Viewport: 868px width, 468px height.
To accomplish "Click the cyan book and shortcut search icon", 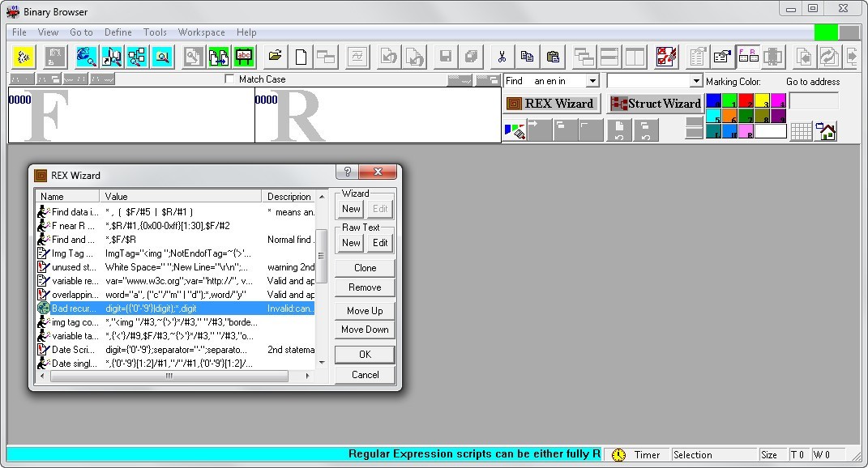I will click(111, 57).
